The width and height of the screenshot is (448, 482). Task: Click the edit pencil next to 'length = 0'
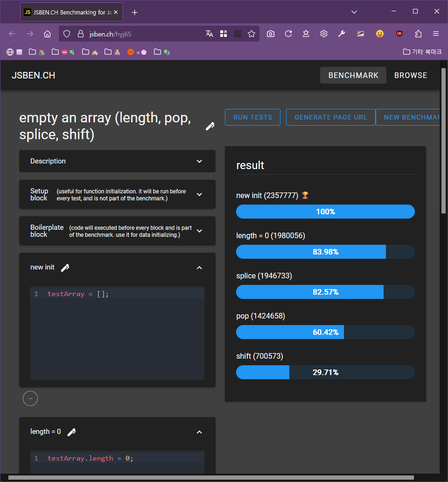[x=71, y=432]
